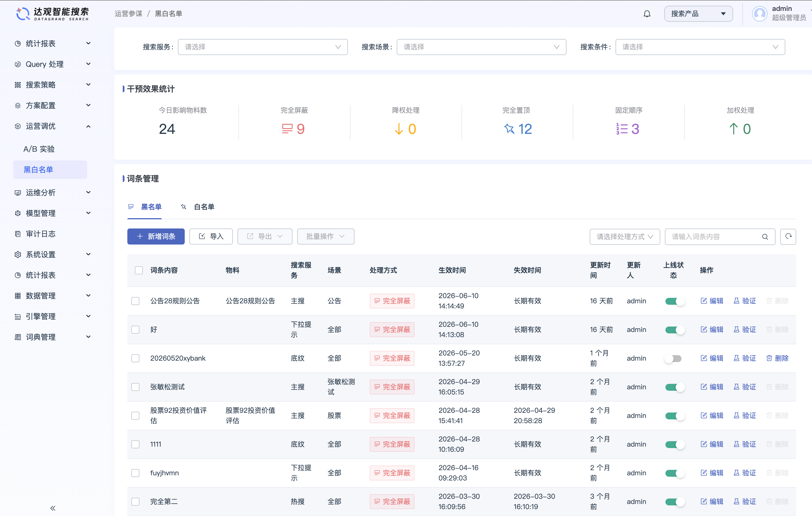Click the 搜索策略 sidebar icon

pos(18,85)
